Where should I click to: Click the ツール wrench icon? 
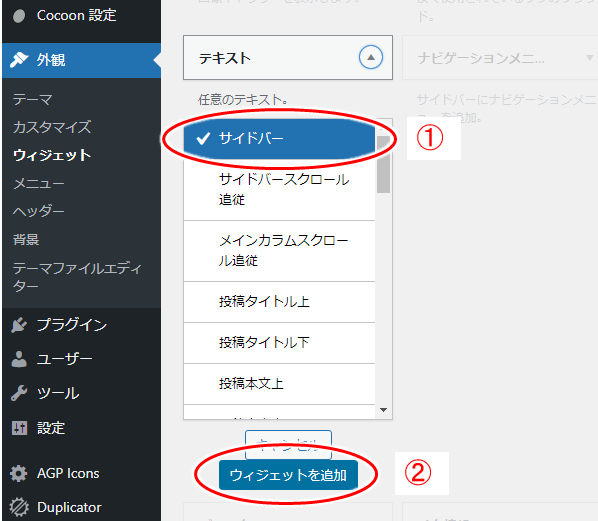pyautogui.click(x=19, y=393)
